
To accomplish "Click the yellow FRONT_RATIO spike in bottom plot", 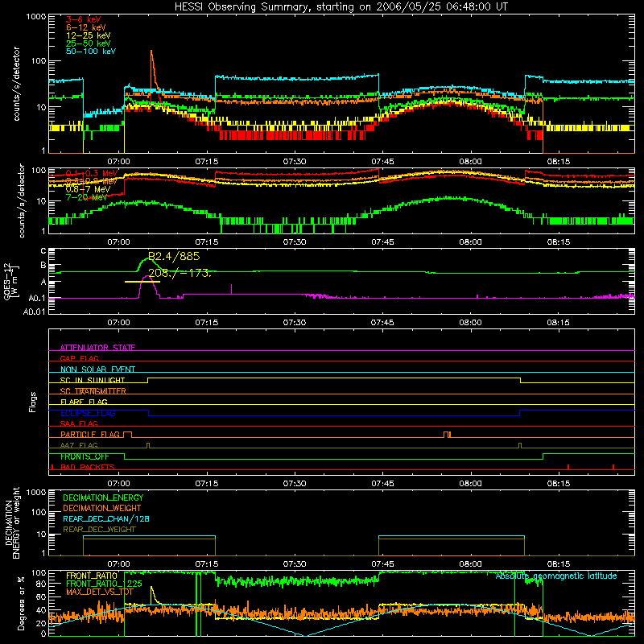I will [x=152, y=593].
